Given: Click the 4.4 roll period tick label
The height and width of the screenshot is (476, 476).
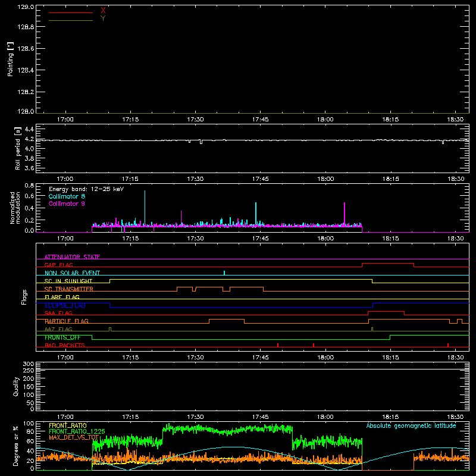Looking at the screenshot, I should pos(29,129).
